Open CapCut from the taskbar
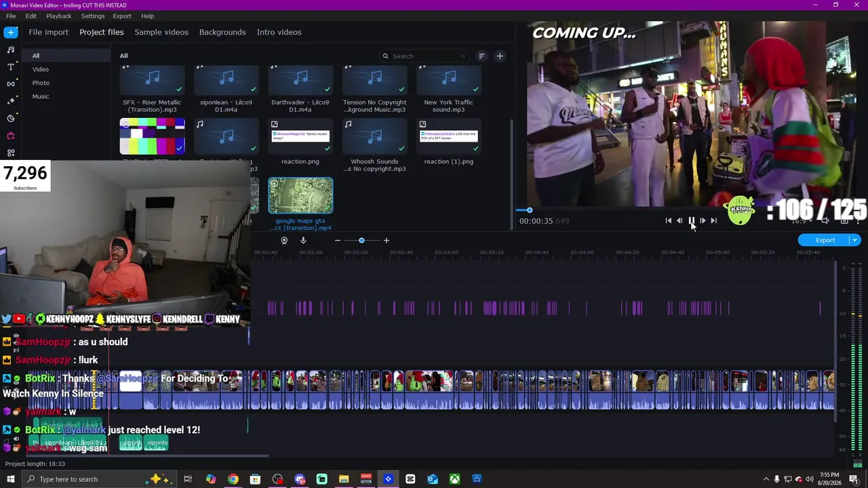 coord(410,479)
